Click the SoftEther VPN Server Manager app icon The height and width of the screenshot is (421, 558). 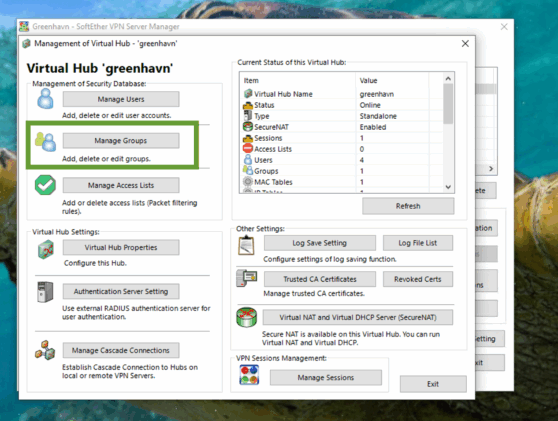coord(24,26)
